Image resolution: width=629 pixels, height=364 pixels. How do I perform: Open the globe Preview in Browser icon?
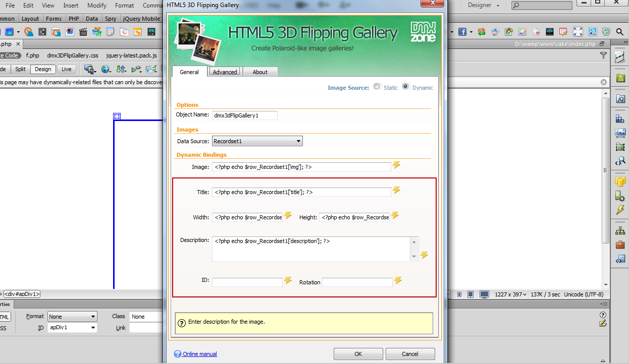[106, 69]
